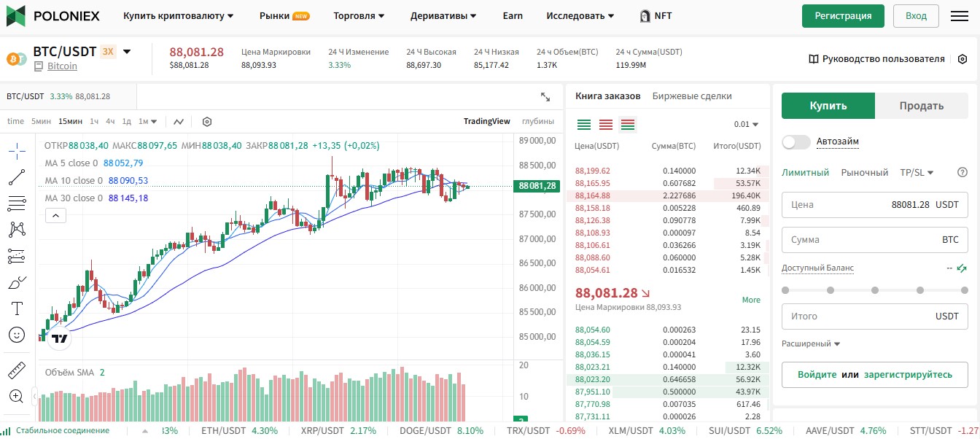Select the forecast measurement tool
Viewport: 980px width, 439px height.
(17, 256)
